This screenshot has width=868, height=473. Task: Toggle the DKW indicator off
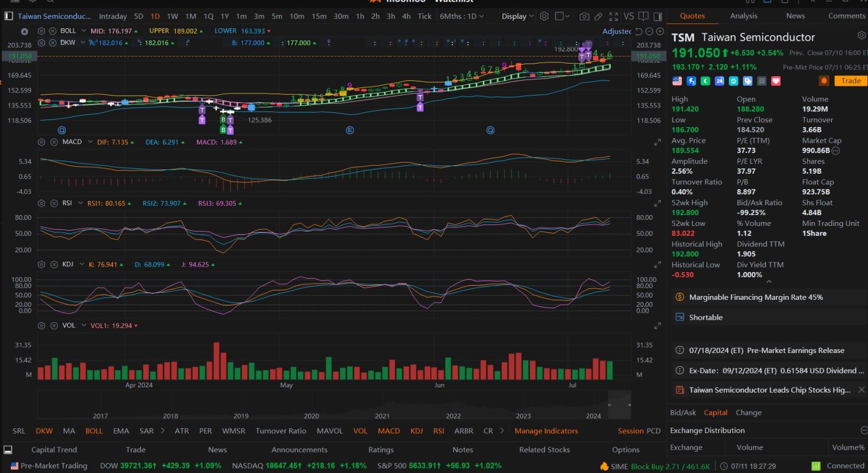44,431
